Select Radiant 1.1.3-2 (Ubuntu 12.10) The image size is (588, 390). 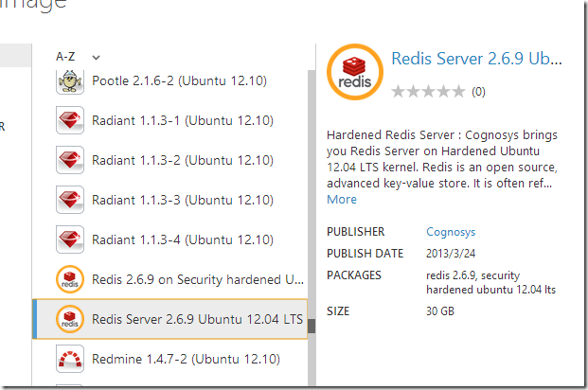click(183, 161)
